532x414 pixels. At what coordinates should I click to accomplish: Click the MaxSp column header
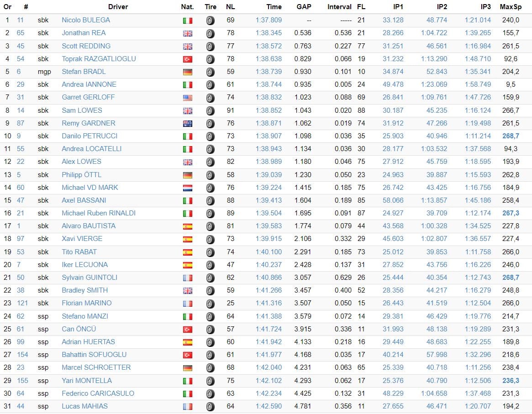[x=511, y=7]
